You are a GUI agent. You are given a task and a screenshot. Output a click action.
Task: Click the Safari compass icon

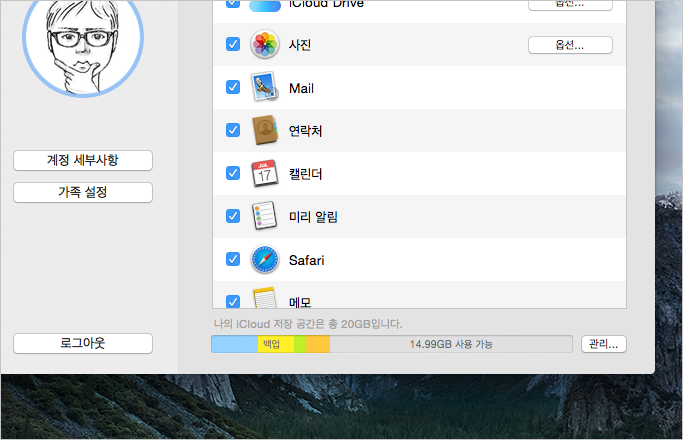[x=265, y=259]
